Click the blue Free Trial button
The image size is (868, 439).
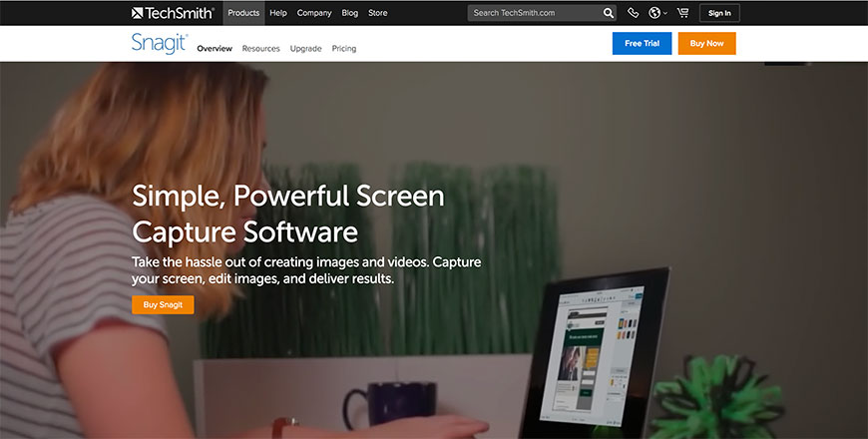tap(642, 44)
